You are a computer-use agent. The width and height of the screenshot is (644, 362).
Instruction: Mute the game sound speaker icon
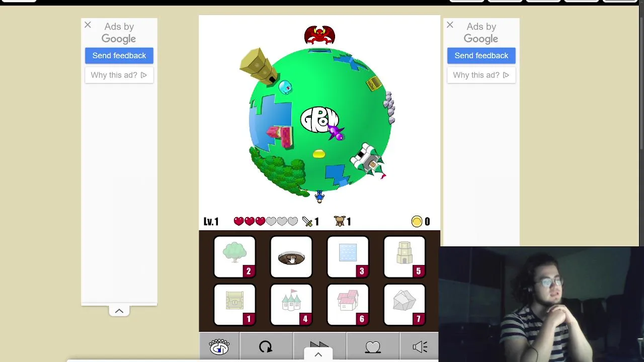tap(420, 347)
